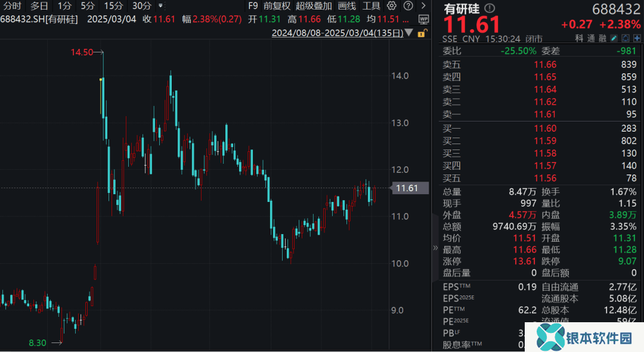Add stock to watchlist with plus icon
Screen dimensions: 644x352
click(x=637, y=38)
